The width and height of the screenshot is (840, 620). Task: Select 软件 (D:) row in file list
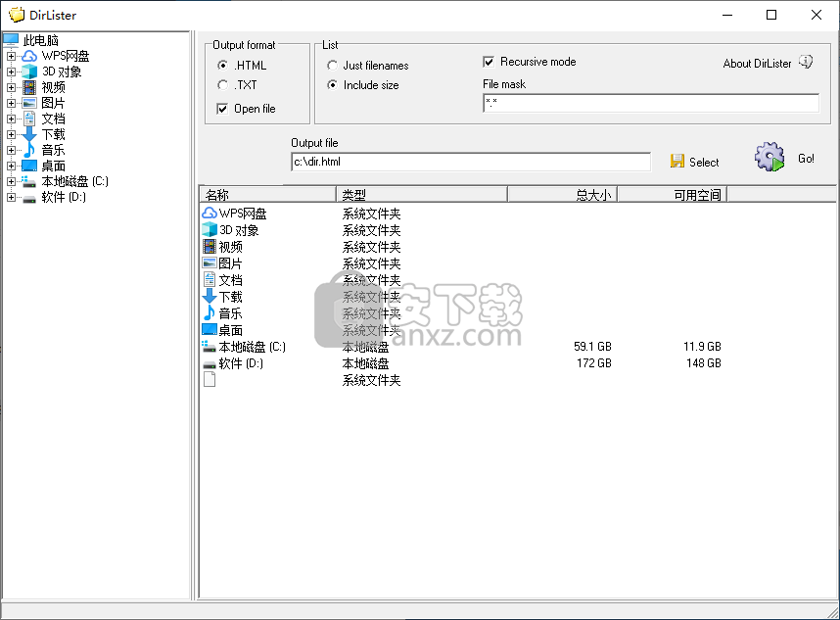click(241, 363)
